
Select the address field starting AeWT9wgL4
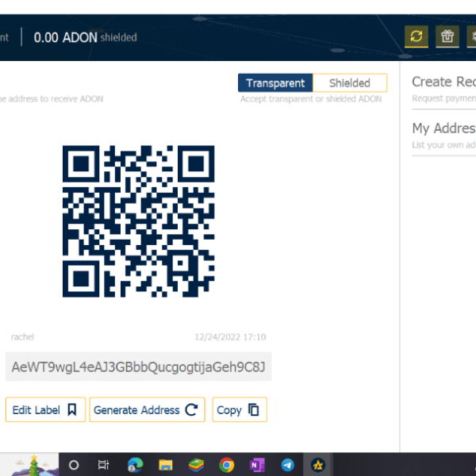coord(138,367)
